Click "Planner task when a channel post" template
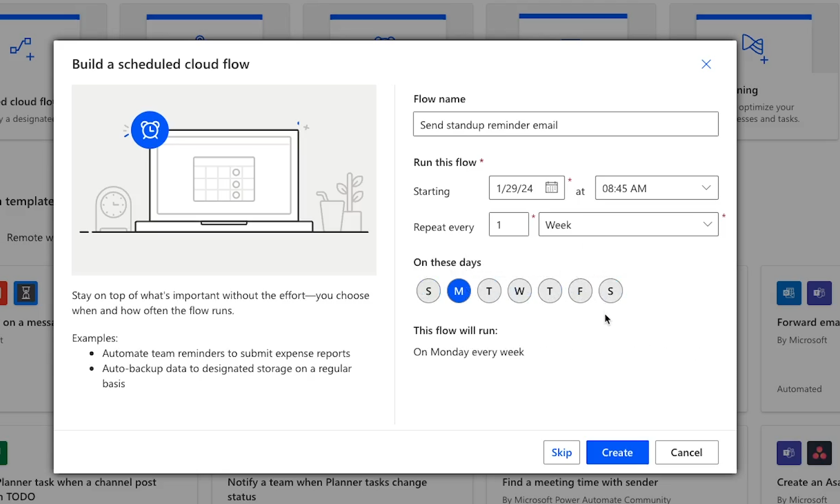Viewport: 840px width, 504px height. pyautogui.click(x=78, y=489)
